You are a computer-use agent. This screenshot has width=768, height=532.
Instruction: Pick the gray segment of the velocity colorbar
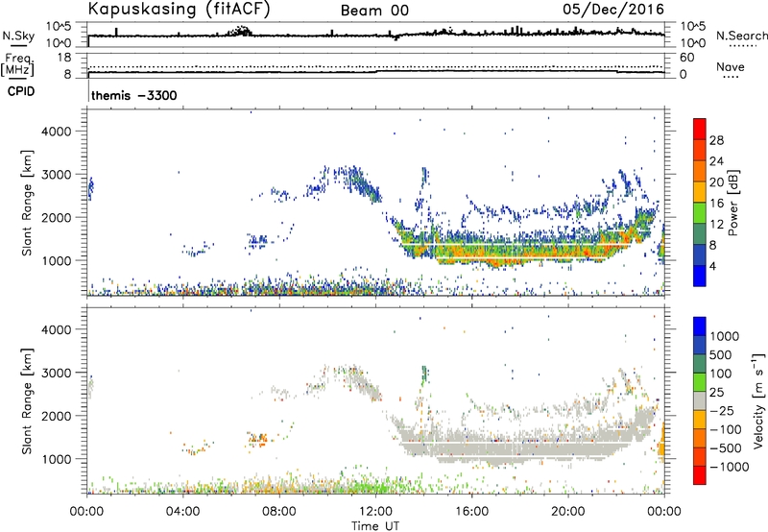(x=700, y=400)
